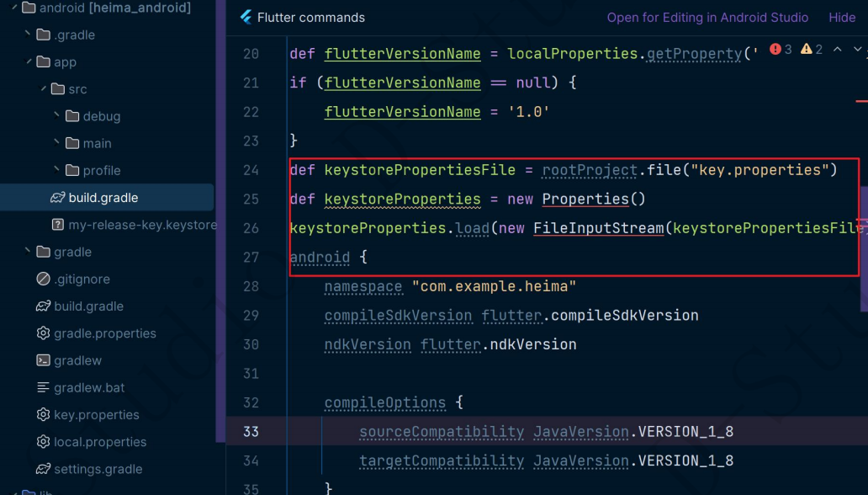Expand the gradle folder
Image resolution: width=868 pixels, height=495 pixels.
[28, 252]
